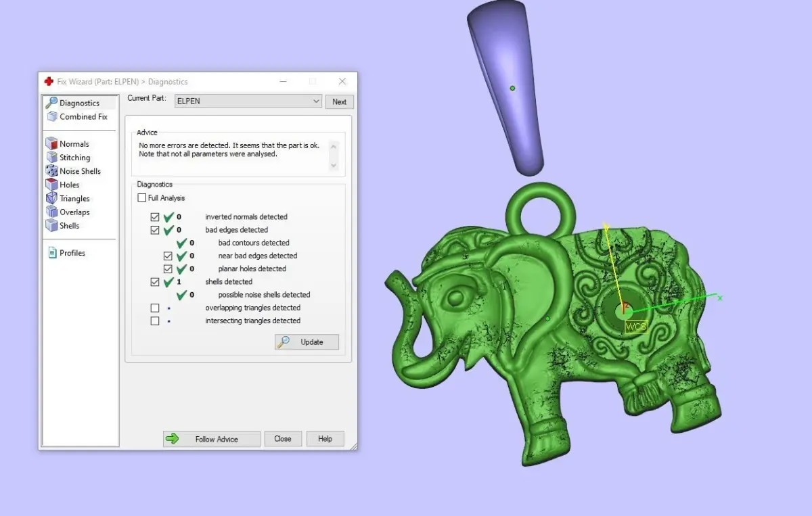This screenshot has width=812, height=516.
Task: Enable overlapping triangles detected checkbox
Action: (x=155, y=308)
